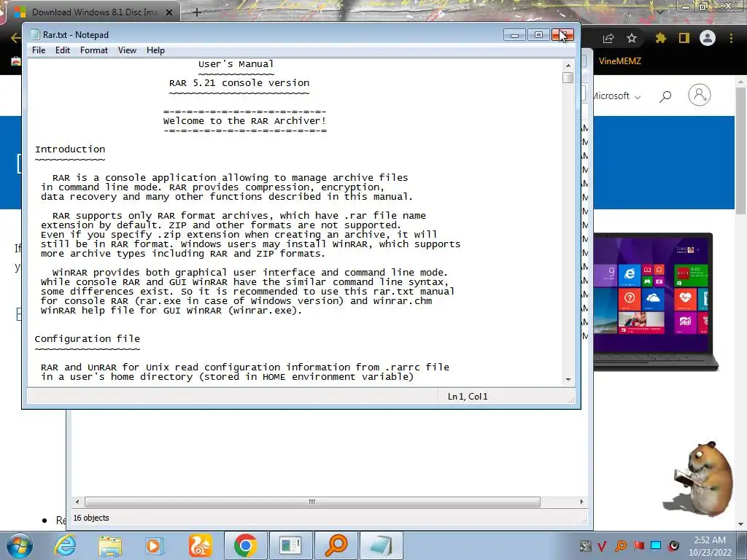Click Notepad vertical scrollbar down arrow
This screenshot has width=747, height=560.
[x=568, y=379]
